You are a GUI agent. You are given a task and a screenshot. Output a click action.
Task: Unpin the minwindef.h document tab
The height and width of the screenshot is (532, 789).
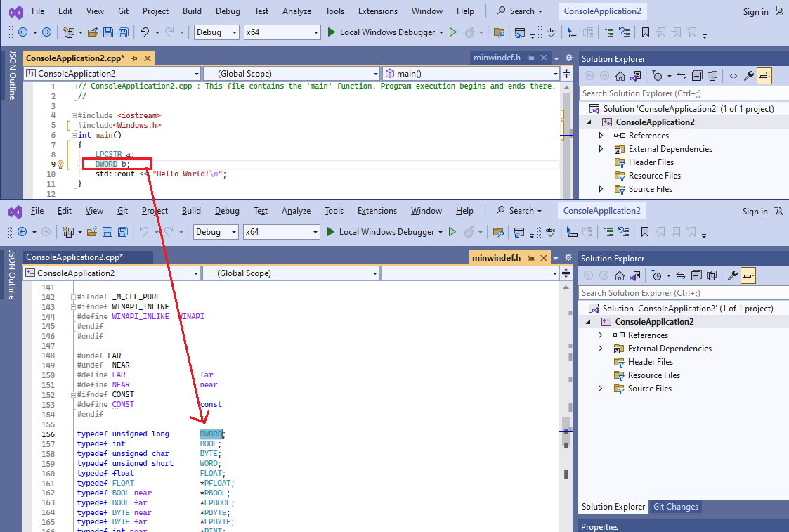click(x=530, y=258)
